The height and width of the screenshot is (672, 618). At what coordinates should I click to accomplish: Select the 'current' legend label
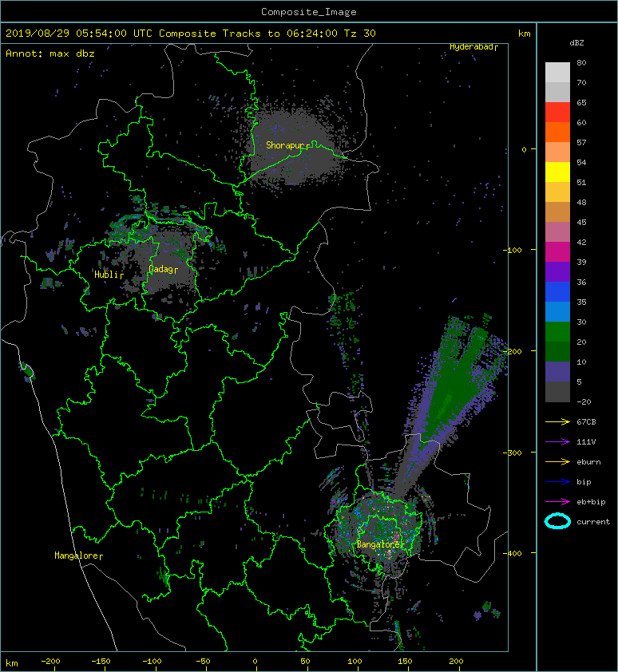tap(593, 522)
